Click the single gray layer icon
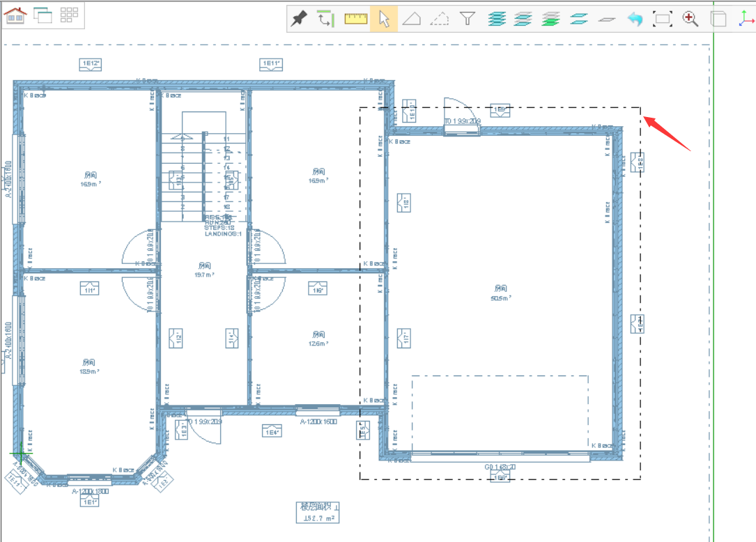The image size is (756, 542). click(x=606, y=20)
